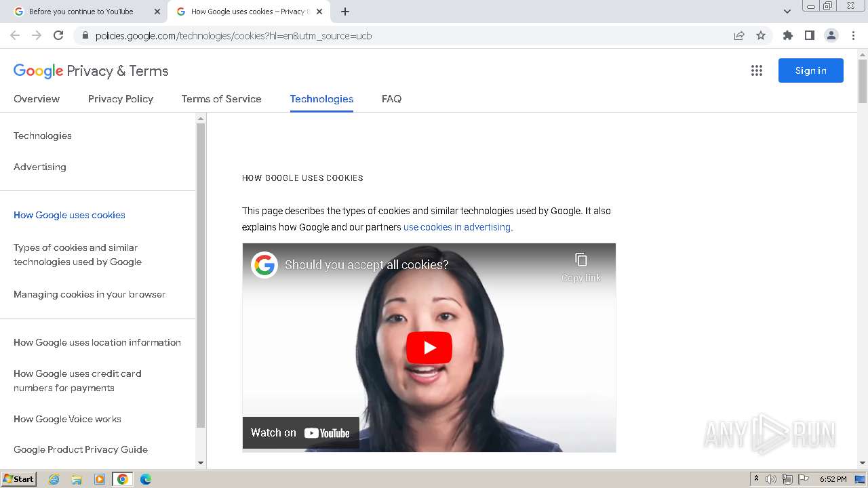Reload the current page
The width and height of the screenshot is (868, 488).
click(58, 35)
